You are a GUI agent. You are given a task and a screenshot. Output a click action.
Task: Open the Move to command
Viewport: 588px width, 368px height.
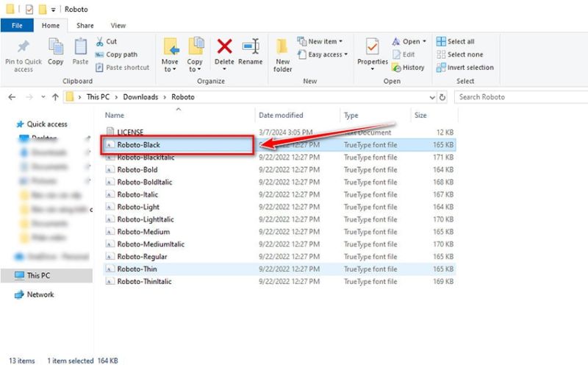point(170,54)
